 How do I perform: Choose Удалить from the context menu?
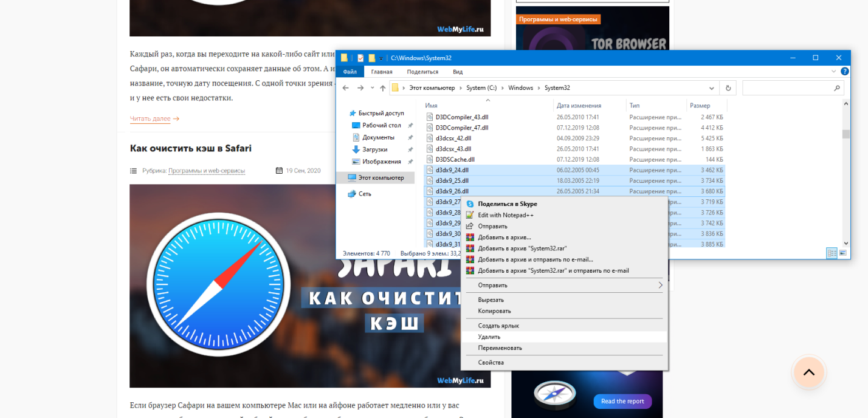click(564, 337)
